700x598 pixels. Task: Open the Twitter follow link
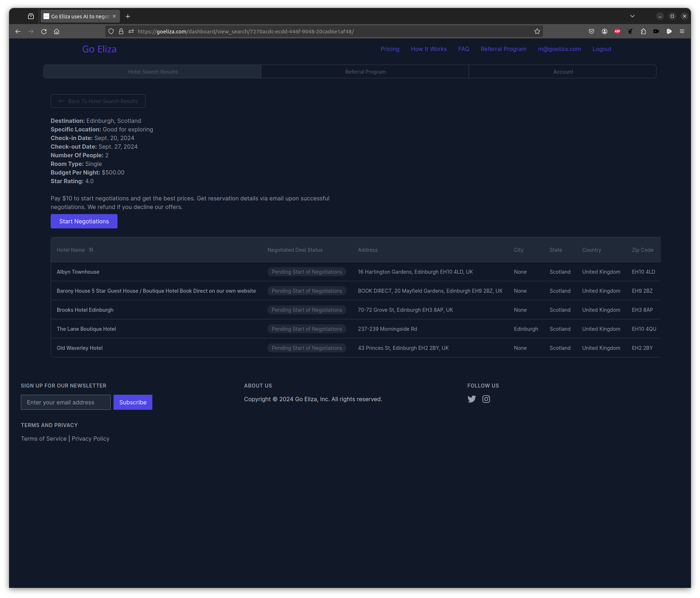[471, 399]
